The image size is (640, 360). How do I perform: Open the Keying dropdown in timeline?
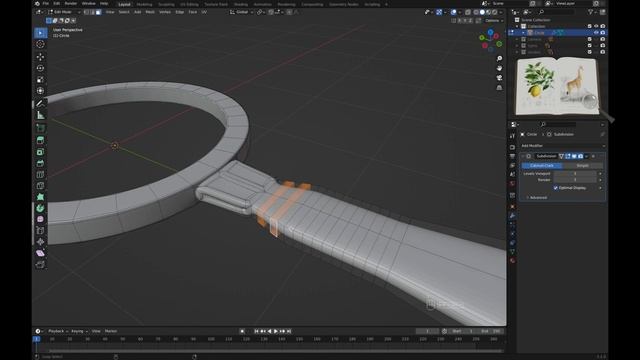tap(79, 331)
